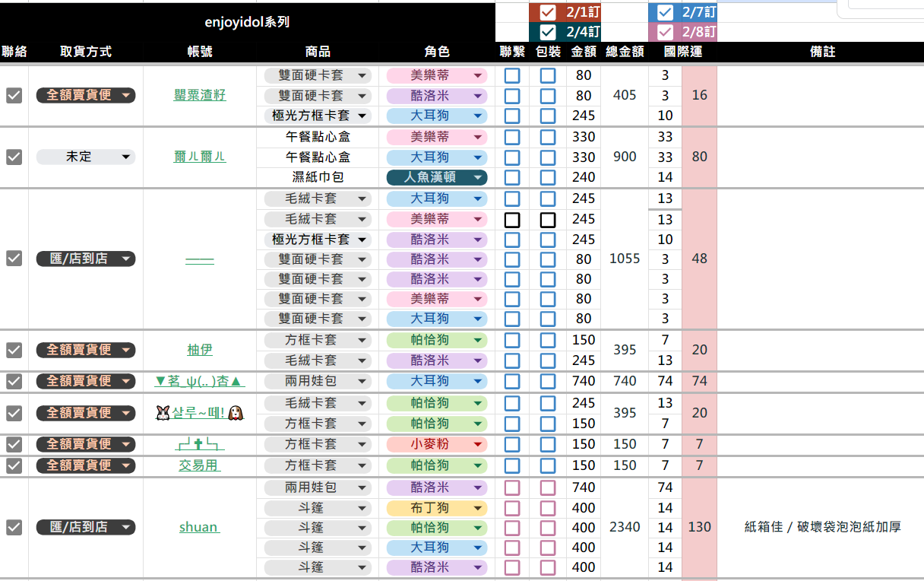Select the 濕紙巾包 product cell
This screenshot has width=924, height=581.
click(318, 177)
